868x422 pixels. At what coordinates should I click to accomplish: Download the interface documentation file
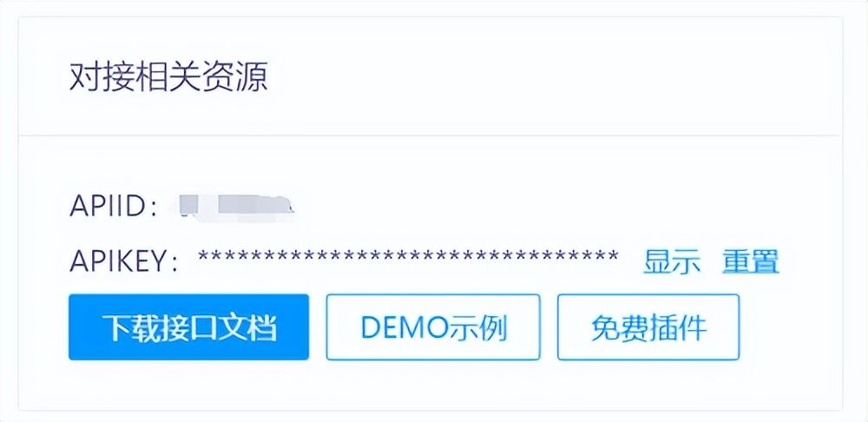188,326
